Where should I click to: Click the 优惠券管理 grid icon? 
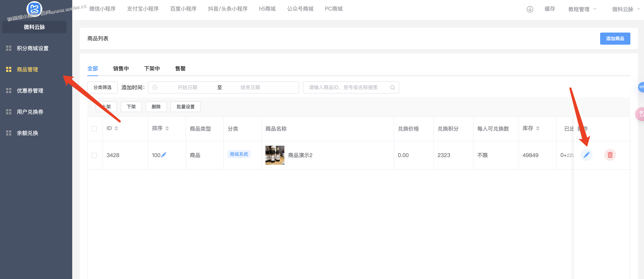(x=9, y=91)
